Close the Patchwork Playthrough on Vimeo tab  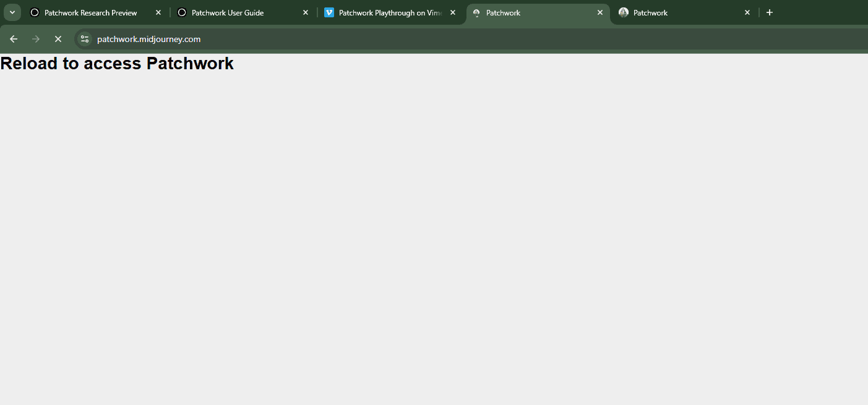click(452, 12)
